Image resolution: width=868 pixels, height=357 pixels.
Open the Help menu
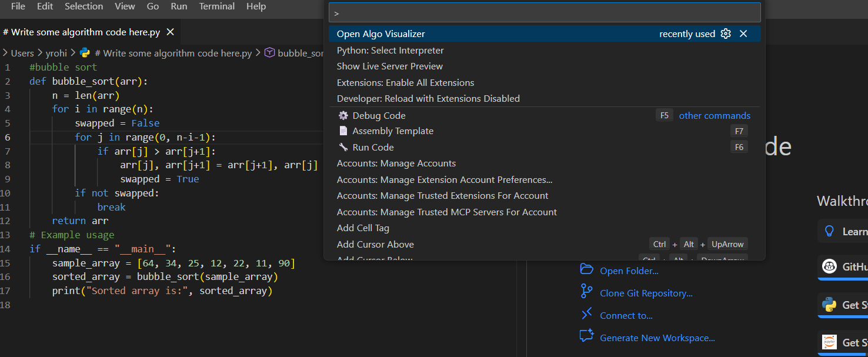[x=256, y=6]
